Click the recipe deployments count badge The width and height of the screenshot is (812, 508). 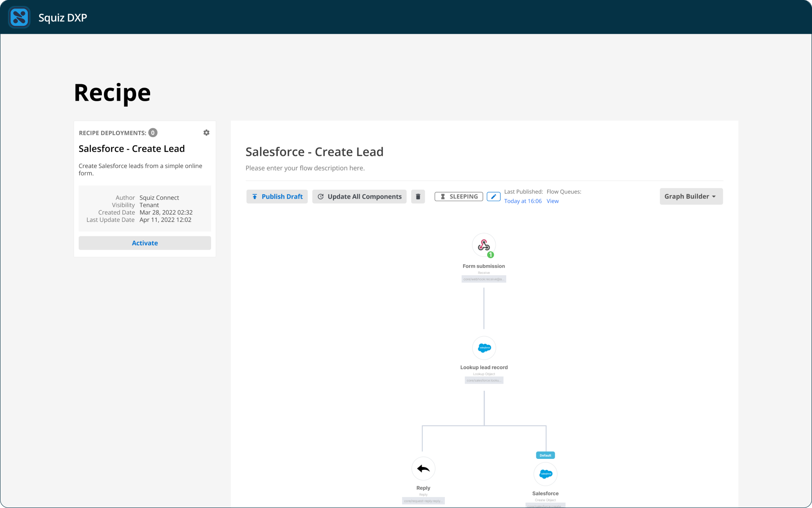[x=153, y=133]
